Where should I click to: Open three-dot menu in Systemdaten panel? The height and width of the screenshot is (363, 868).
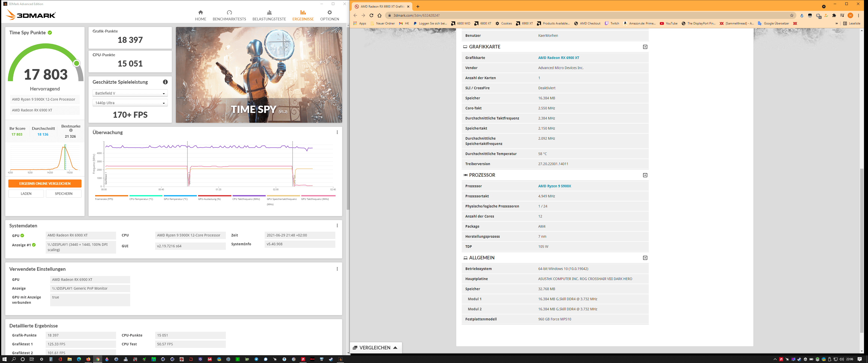click(x=337, y=226)
